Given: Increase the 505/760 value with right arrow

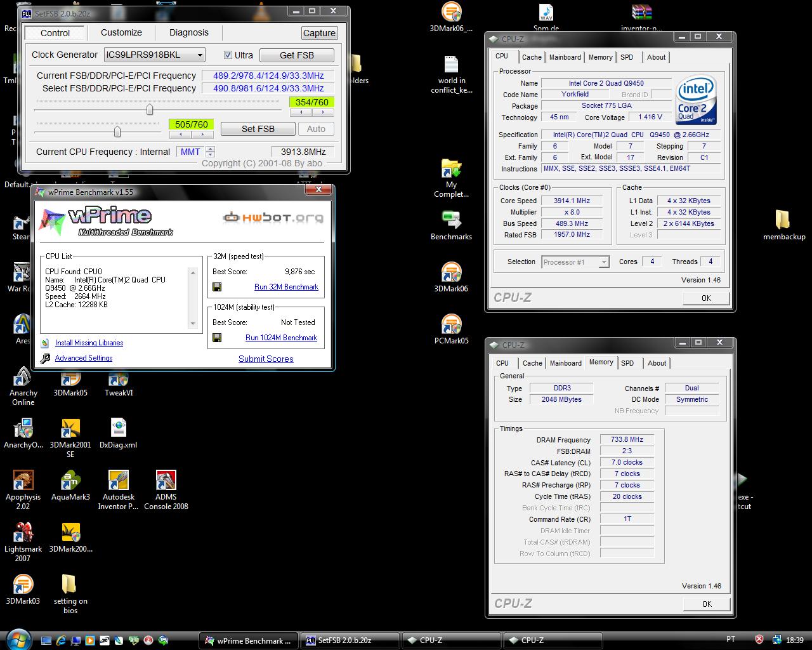Looking at the screenshot, I should click(202, 135).
